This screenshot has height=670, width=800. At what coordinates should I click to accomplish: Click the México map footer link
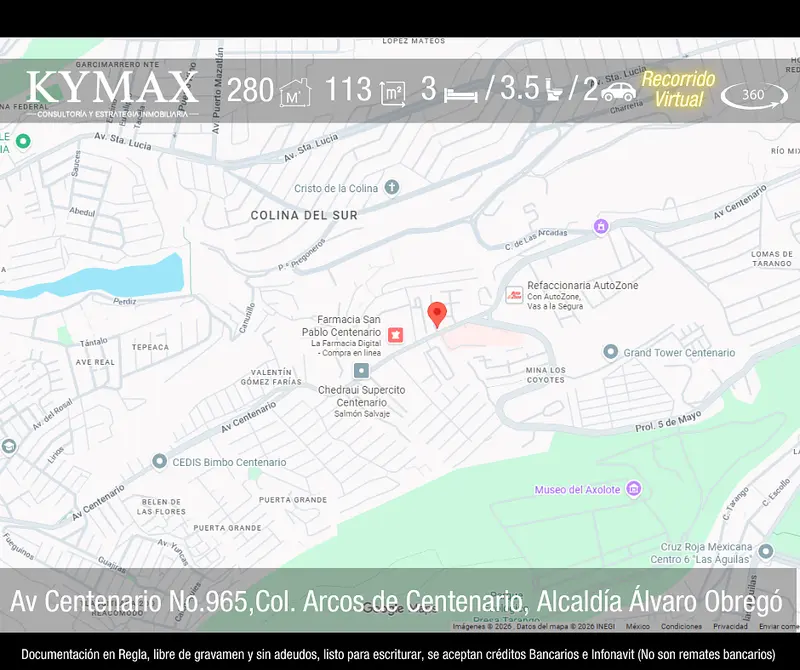638,626
